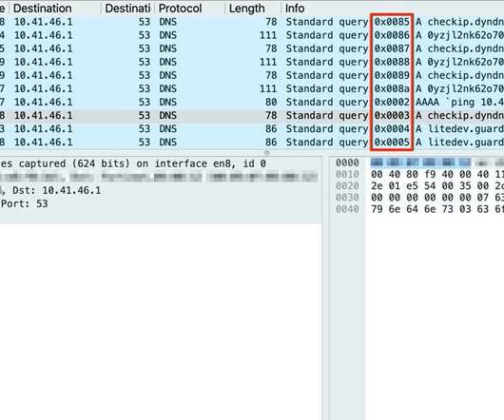The height and width of the screenshot is (420, 504).
Task: Select packet with query ID 0x0086
Action: click(x=252, y=35)
